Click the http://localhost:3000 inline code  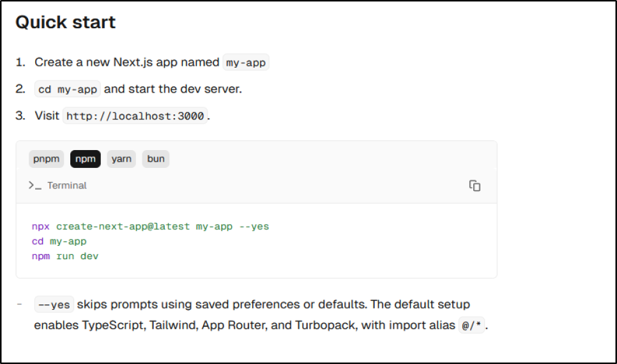tap(135, 116)
